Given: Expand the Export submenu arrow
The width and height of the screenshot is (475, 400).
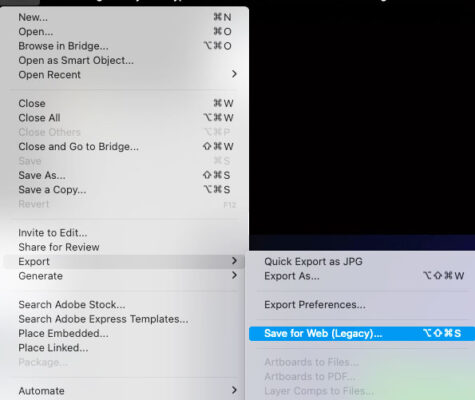Looking at the screenshot, I should click(x=234, y=261).
